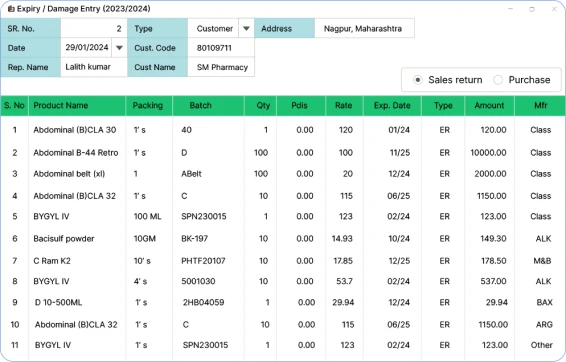This screenshot has height=362, width=566.
Task: Select the Sales return radio button
Action: point(418,80)
